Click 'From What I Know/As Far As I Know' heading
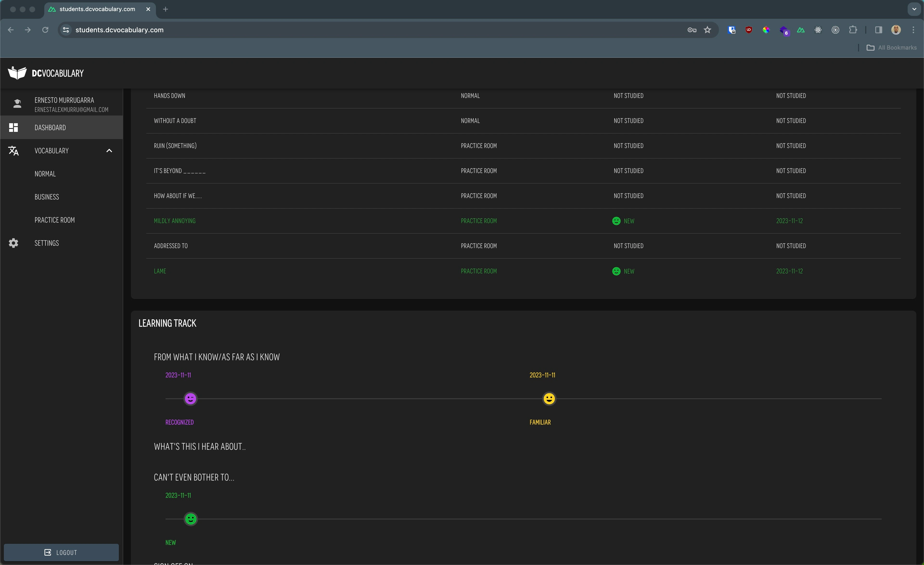 click(x=217, y=357)
